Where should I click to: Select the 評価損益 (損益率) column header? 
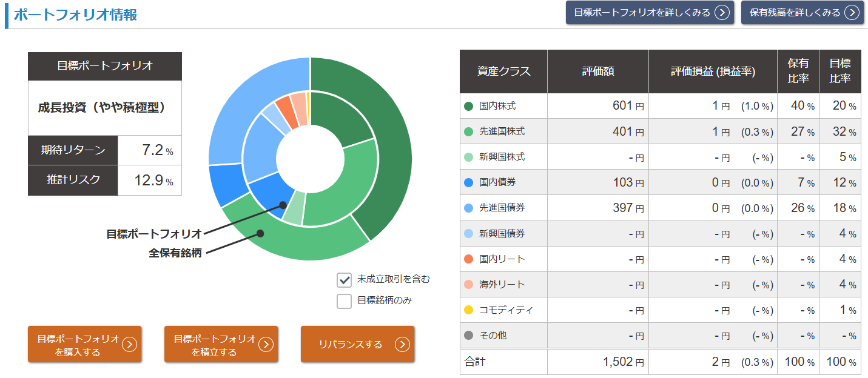(713, 71)
